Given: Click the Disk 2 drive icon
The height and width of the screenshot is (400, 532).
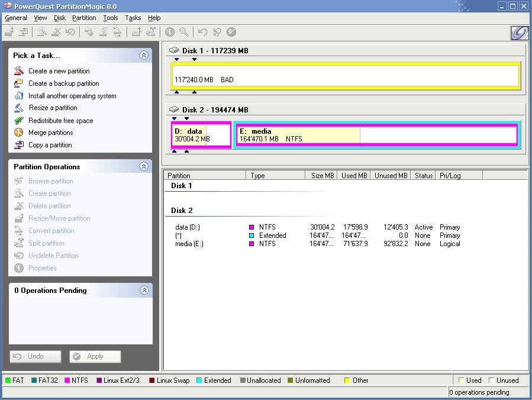Looking at the screenshot, I should (174, 109).
